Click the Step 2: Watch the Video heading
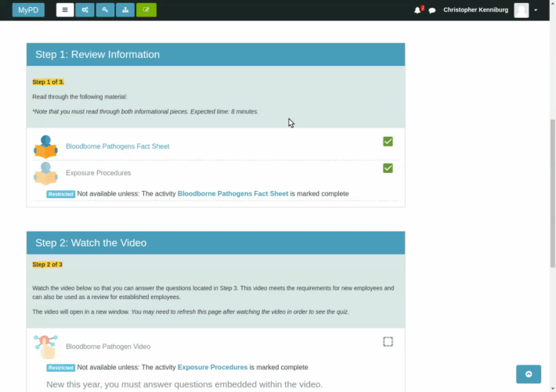The image size is (556, 392). click(x=91, y=243)
